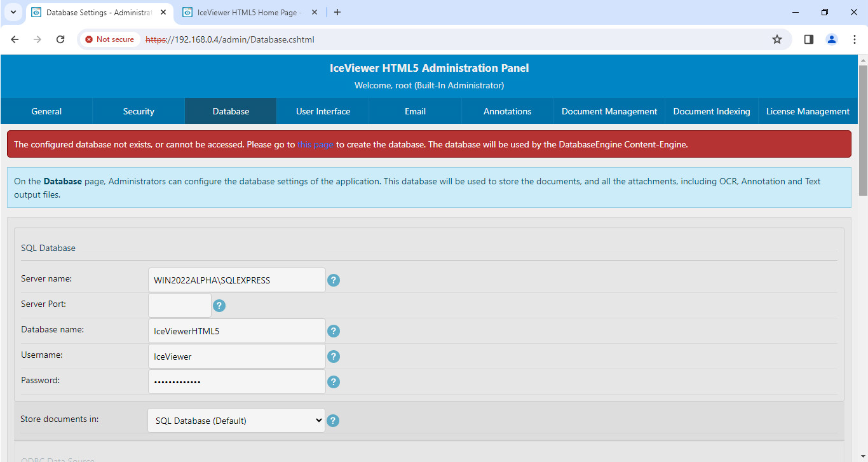868x462 pixels.
Task: Switch to IceViewer HTML5 Home Page browser tab
Action: tap(248, 12)
